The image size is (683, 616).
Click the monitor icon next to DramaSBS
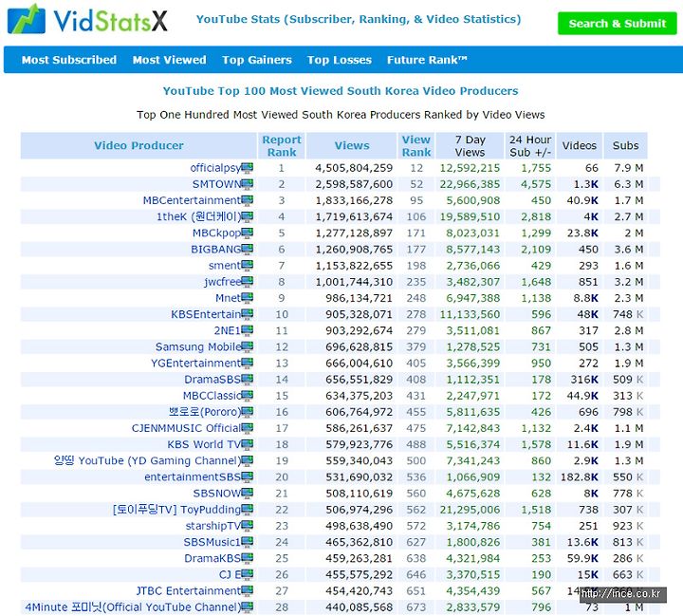247,380
